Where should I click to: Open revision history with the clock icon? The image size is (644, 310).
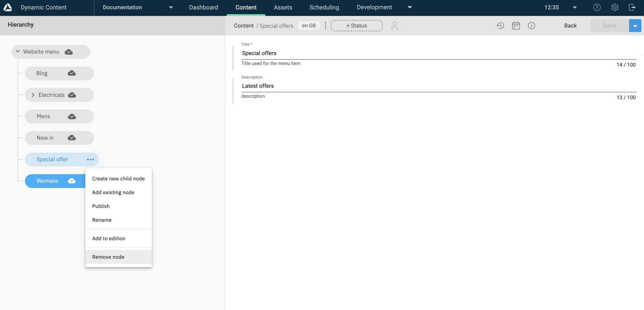[x=500, y=25]
